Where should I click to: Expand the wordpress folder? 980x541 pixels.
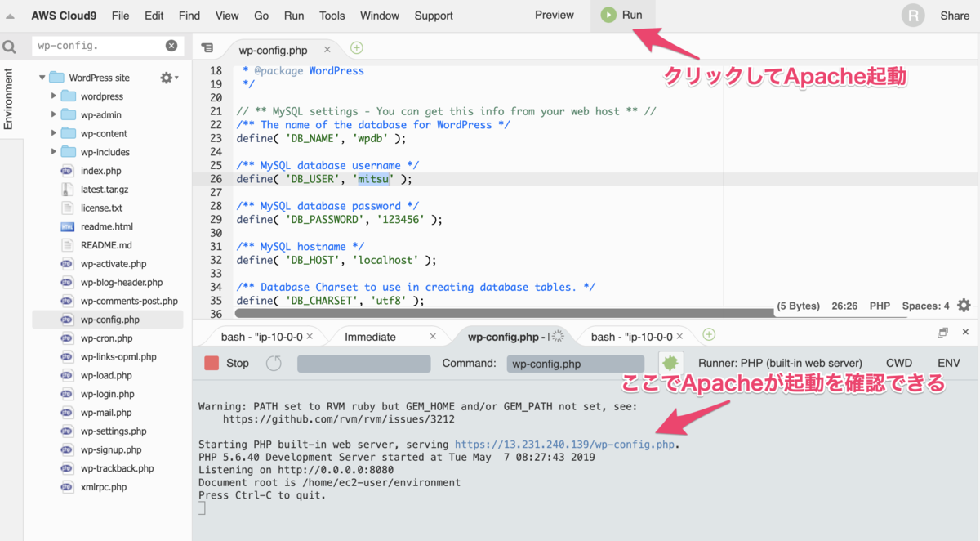[x=54, y=96]
